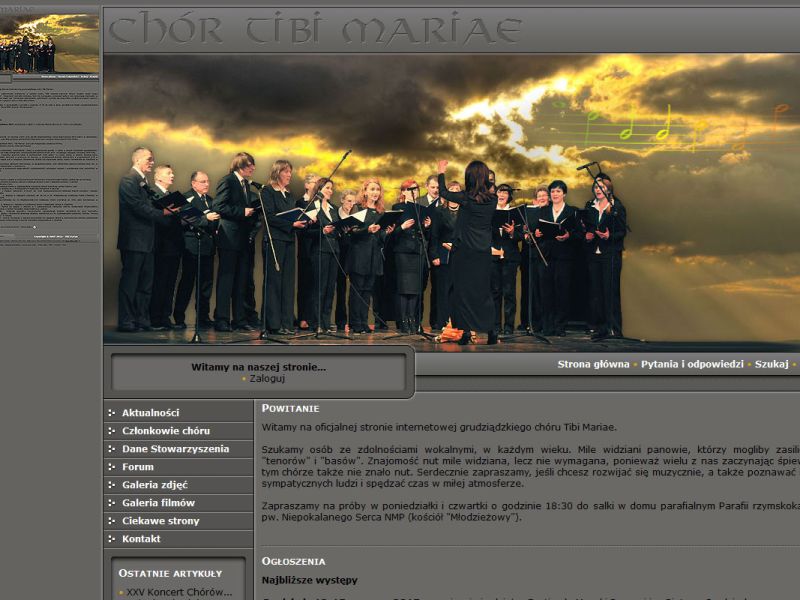Click the Zaloguj login link

(267, 379)
